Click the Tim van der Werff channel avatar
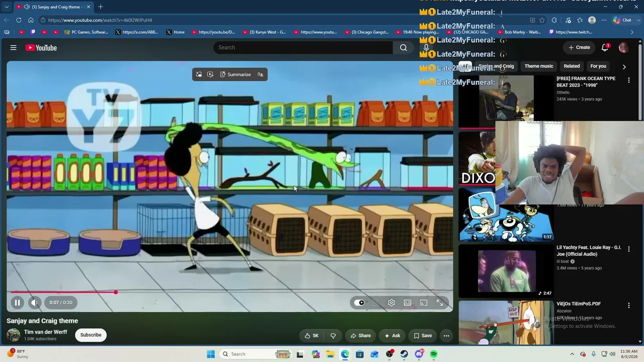This screenshot has width=644, height=362. [x=14, y=335]
